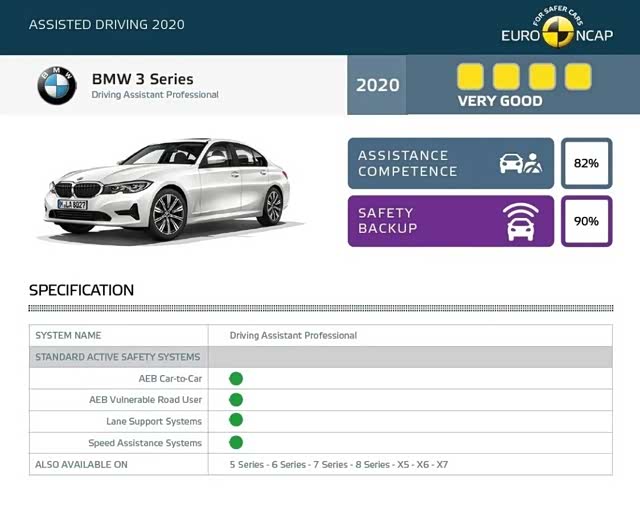Click the green dot for AEB Car-to-Car
Image resolution: width=640 pixels, height=506 pixels.
[x=236, y=378]
